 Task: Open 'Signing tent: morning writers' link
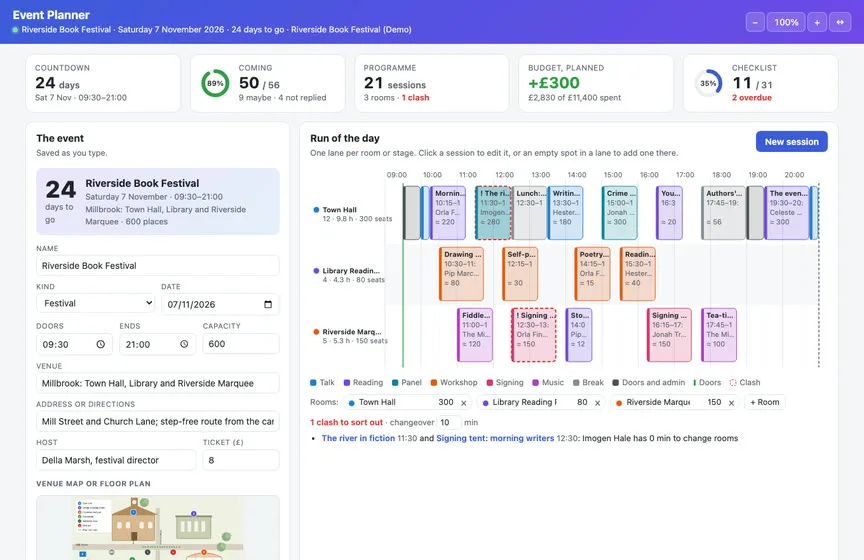click(x=495, y=438)
